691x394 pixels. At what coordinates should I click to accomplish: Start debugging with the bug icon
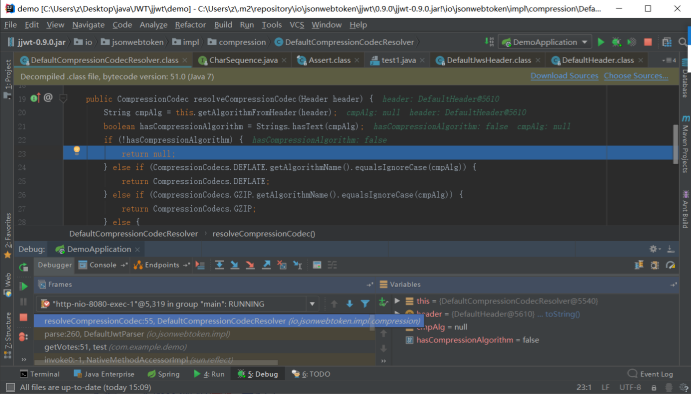point(616,42)
